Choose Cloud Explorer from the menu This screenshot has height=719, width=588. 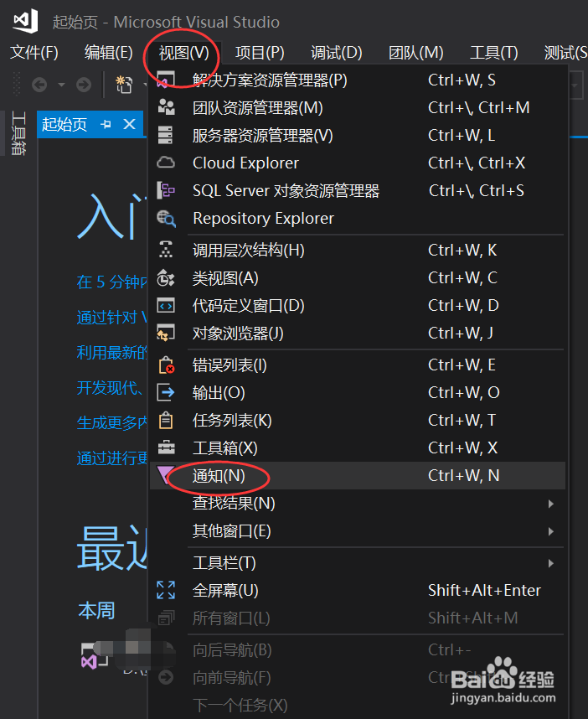[358, 163]
